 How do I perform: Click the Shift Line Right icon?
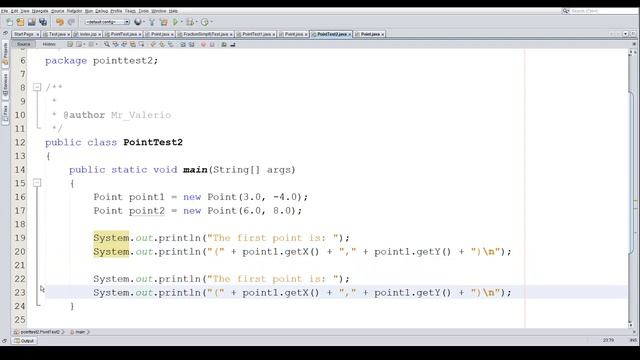191,44
